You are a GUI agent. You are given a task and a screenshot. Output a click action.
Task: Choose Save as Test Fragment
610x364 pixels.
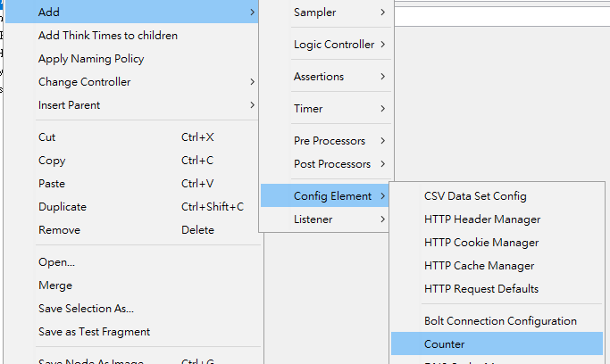[94, 332]
